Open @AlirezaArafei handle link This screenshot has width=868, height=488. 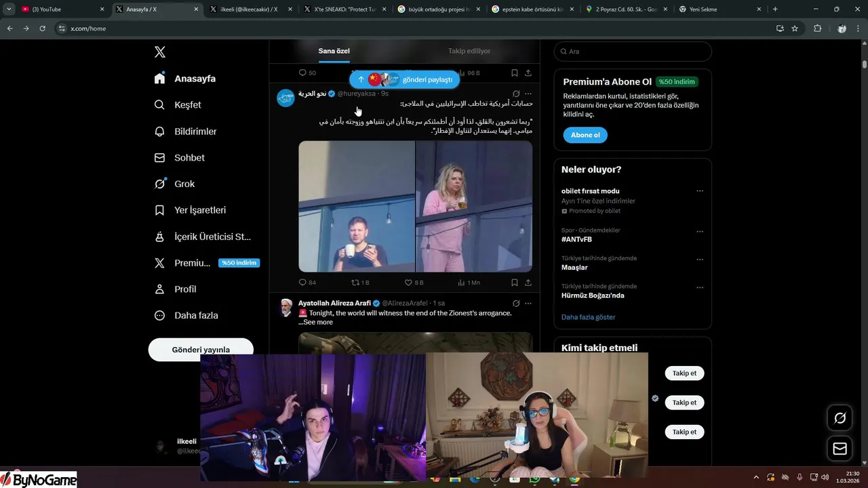pyautogui.click(x=405, y=303)
